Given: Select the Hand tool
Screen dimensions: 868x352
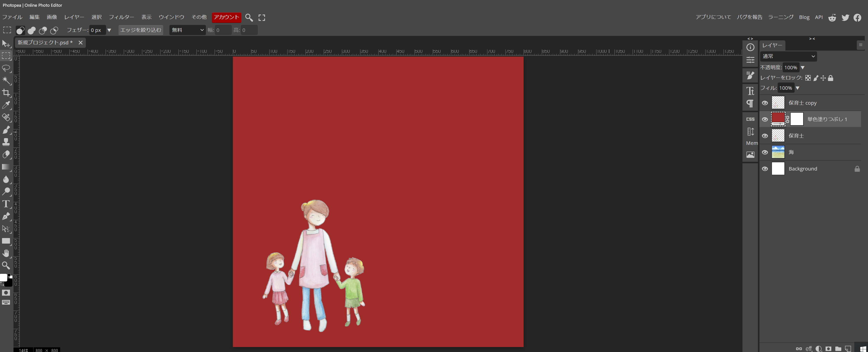Looking at the screenshot, I should coord(6,253).
